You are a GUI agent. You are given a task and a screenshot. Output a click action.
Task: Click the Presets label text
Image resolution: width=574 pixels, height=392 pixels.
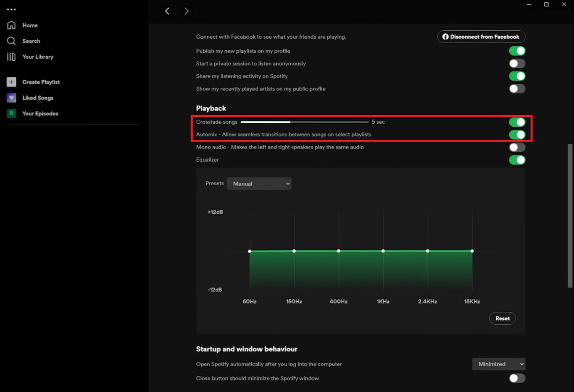click(x=215, y=183)
